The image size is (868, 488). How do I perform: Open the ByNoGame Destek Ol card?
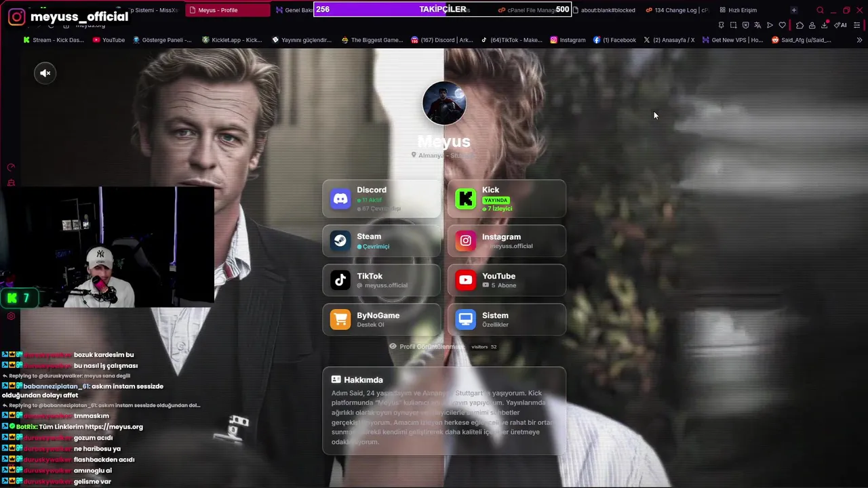tap(381, 319)
